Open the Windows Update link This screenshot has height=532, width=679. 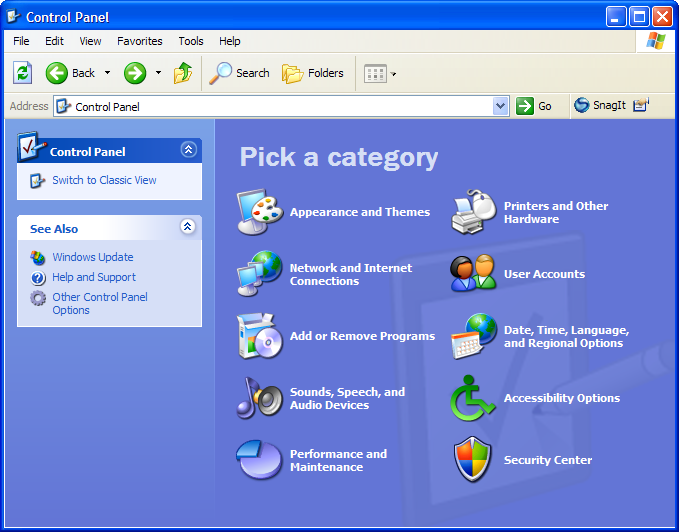[92, 257]
